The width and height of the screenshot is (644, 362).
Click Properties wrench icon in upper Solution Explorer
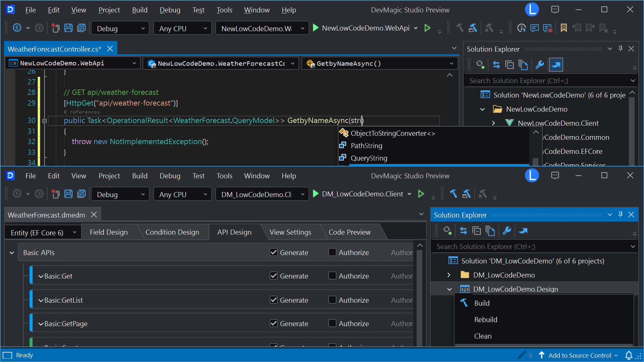pos(540,65)
